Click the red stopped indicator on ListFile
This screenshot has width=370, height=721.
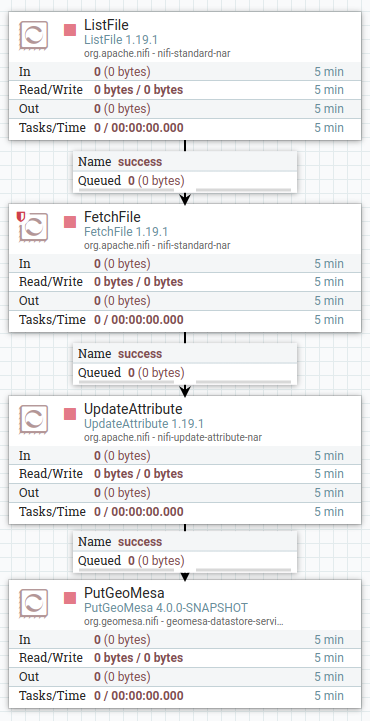coord(70,30)
